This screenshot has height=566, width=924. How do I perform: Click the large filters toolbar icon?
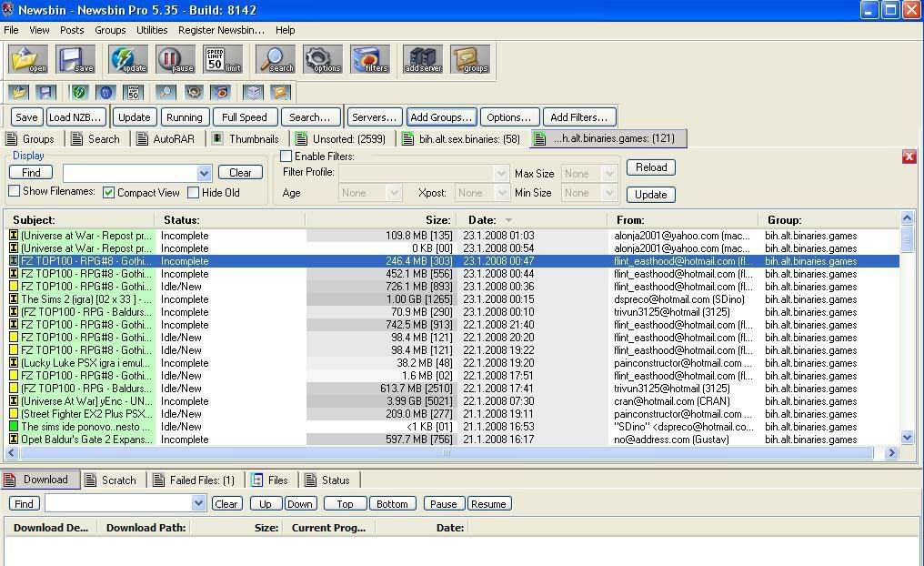pyautogui.click(x=369, y=59)
